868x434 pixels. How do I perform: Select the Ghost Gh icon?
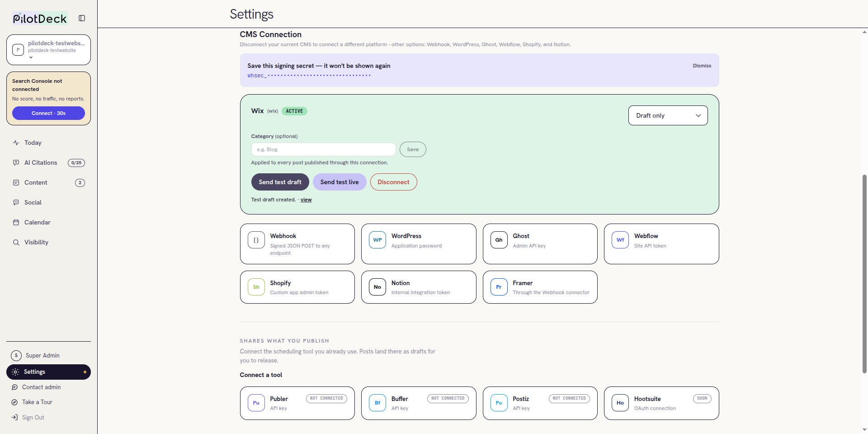(x=499, y=240)
